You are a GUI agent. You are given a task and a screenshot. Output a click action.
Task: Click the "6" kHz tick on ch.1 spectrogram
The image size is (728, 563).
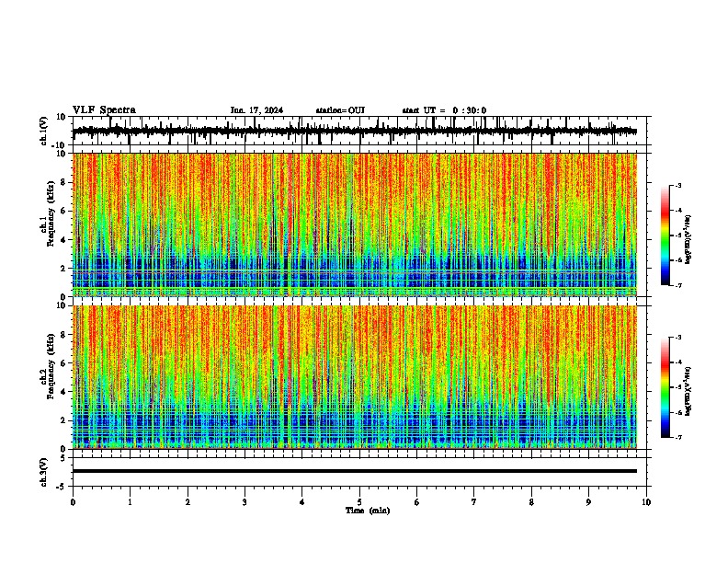point(64,212)
